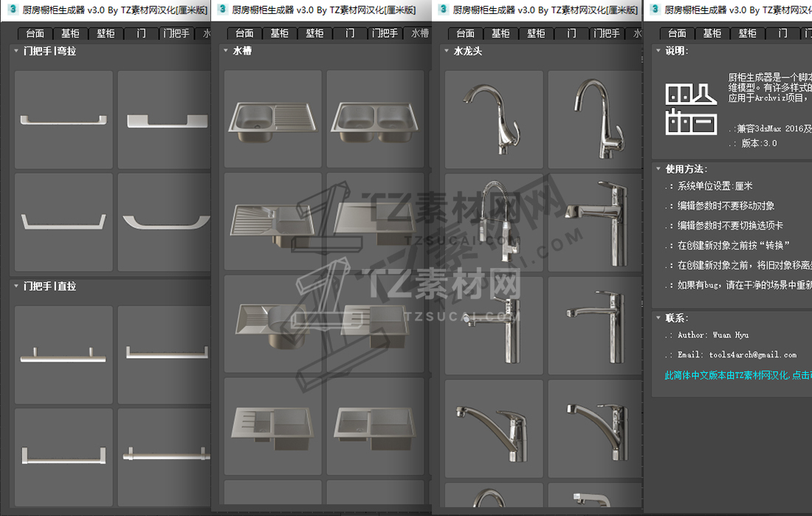Select the faucet with straight horizontal tube spout
This screenshot has height=516, width=812.
(x=494, y=326)
